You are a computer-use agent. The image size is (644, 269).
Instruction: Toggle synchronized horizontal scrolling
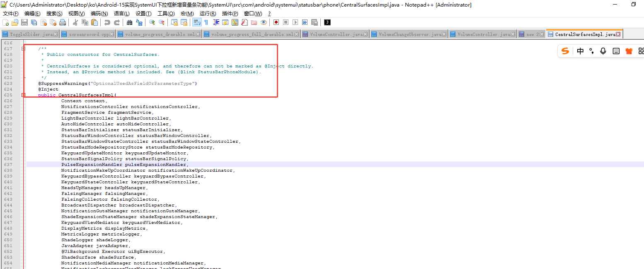(x=184, y=22)
